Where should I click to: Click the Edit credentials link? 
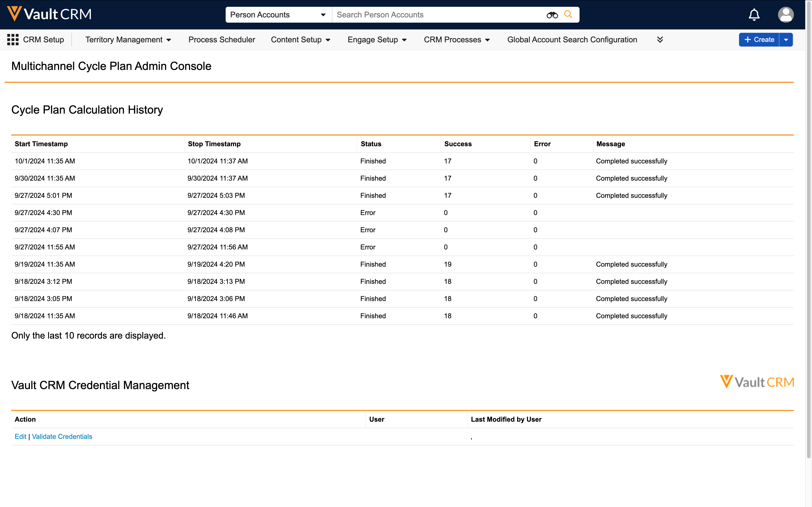[20, 436]
